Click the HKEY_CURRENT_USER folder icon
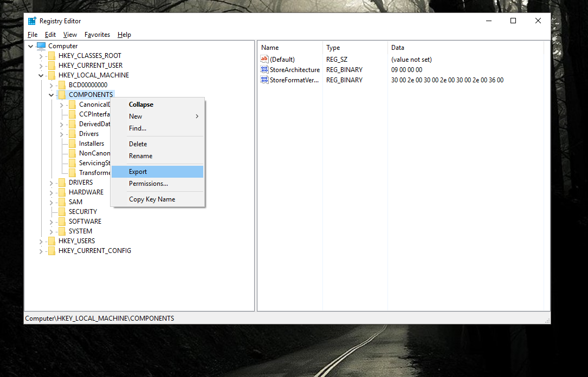Screen dimensions: 588x377 (51, 66)
